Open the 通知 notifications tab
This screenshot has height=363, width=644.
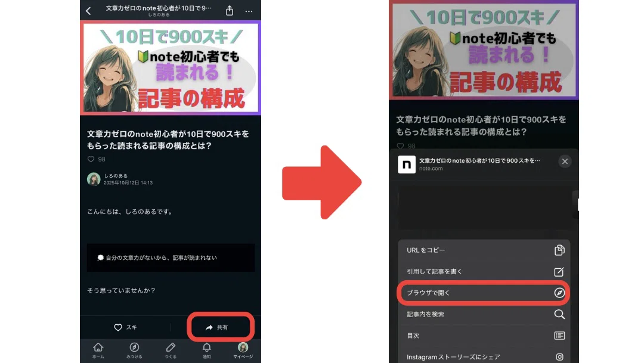(x=206, y=350)
